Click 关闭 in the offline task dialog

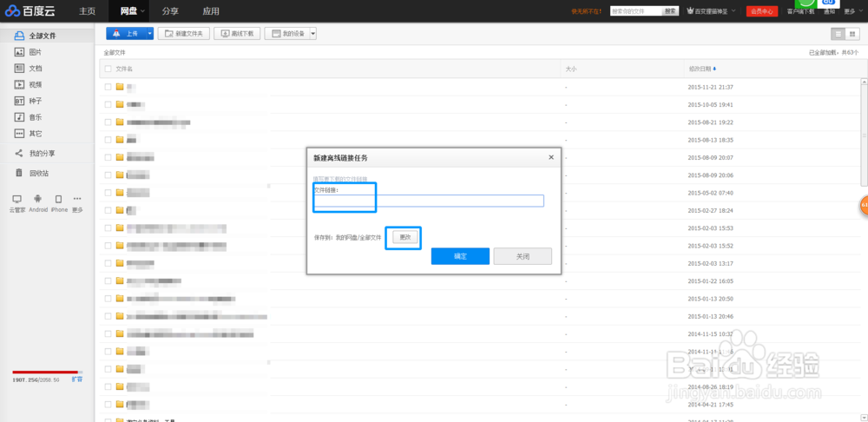coord(523,256)
